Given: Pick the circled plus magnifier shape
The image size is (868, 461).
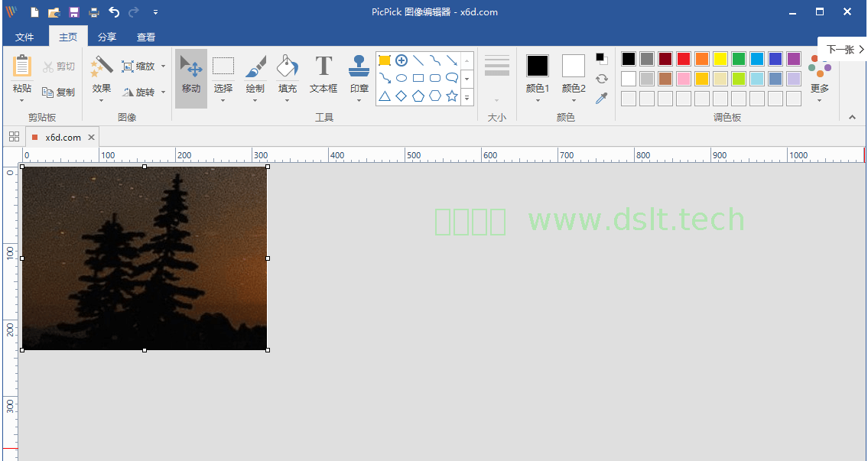Looking at the screenshot, I should click(401, 60).
